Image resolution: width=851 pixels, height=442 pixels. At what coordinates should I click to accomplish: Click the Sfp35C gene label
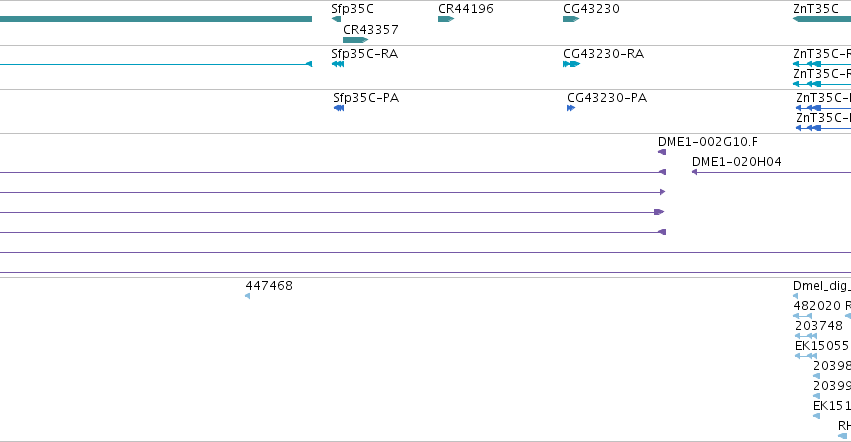(352, 9)
